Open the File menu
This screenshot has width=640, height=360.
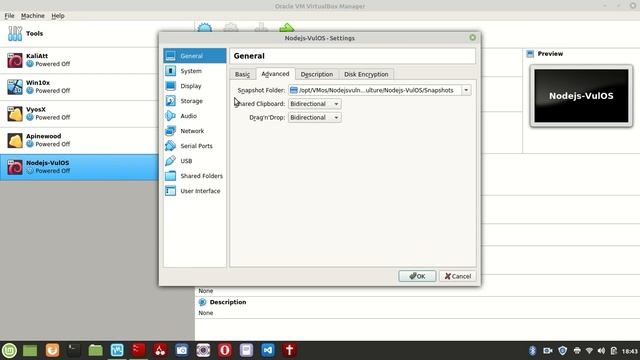(9, 16)
